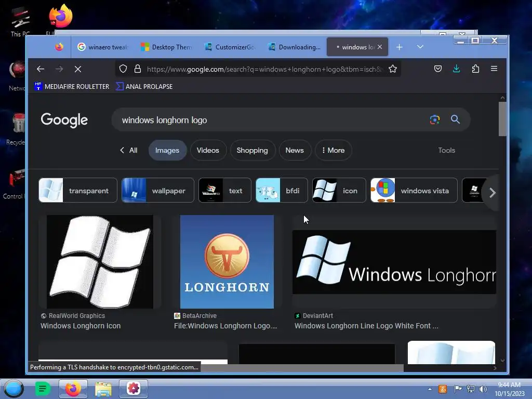The width and height of the screenshot is (532, 399).
Task: Click the Firefox taskbar button
Action: pos(73,389)
